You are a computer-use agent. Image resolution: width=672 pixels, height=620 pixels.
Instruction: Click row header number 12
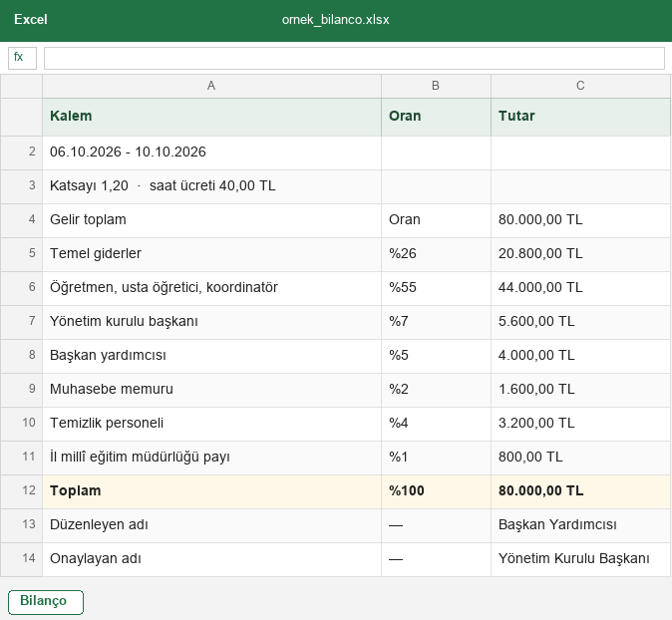(x=21, y=491)
